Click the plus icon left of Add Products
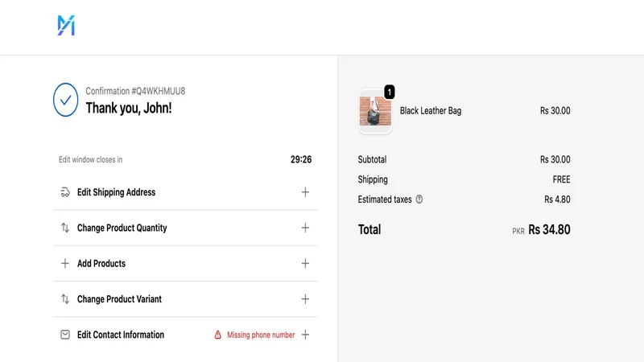Image resolution: width=644 pixels, height=362 pixels. [x=65, y=264]
